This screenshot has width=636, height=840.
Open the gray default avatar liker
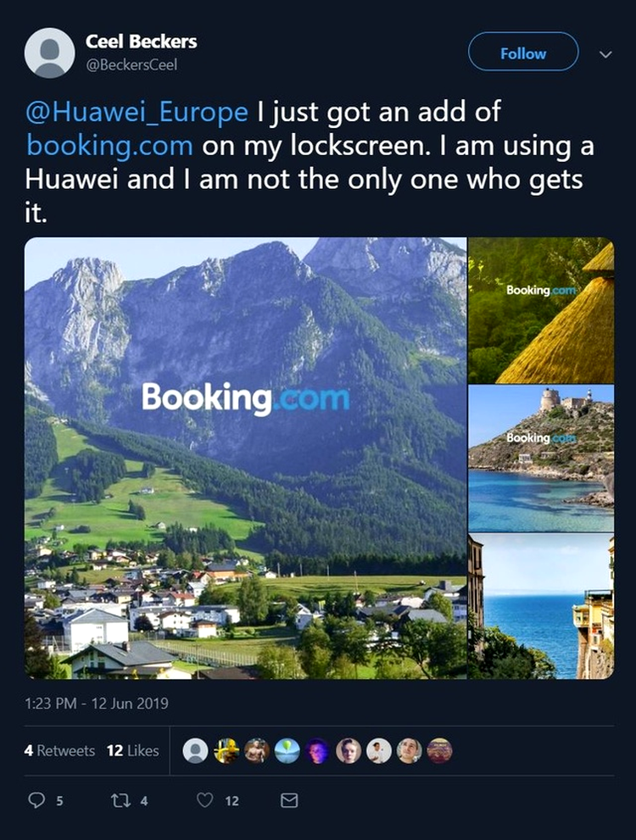click(x=196, y=750)
